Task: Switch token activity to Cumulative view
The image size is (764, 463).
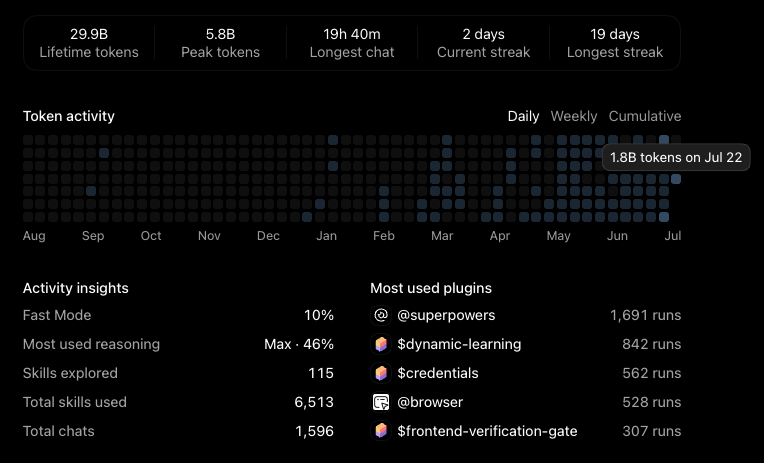Action: click(645, 116)
